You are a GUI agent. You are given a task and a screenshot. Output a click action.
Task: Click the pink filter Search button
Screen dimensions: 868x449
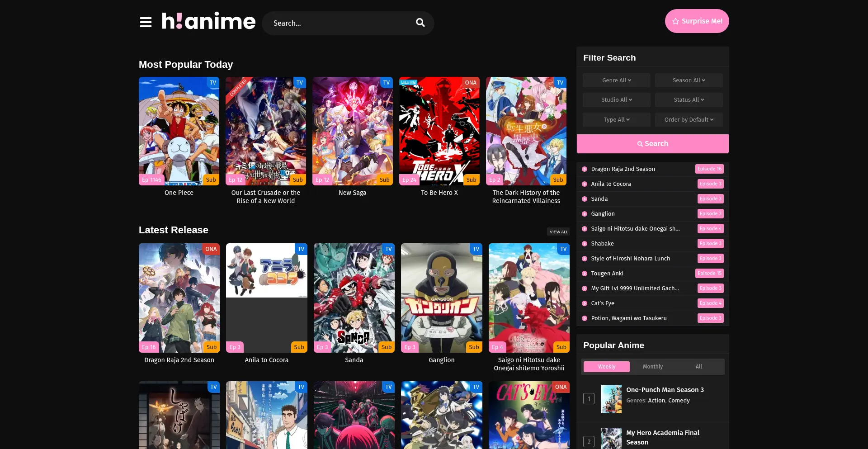coord(652,144)
